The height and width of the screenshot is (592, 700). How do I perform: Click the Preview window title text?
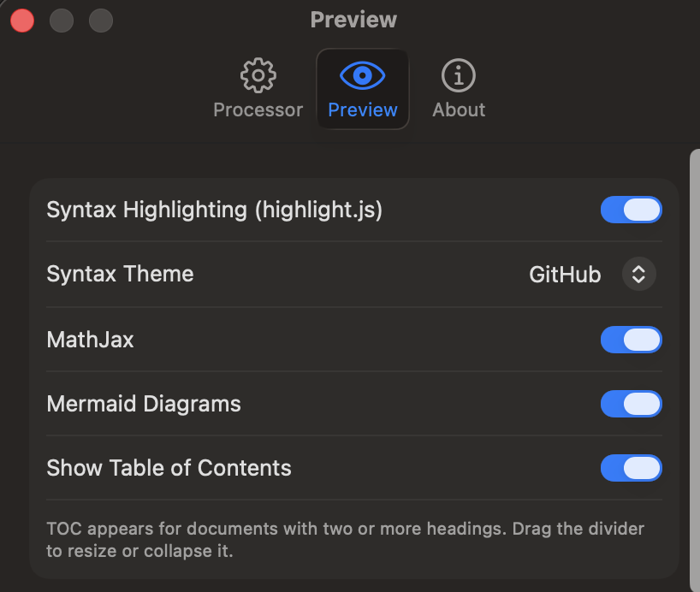(353, 20)
